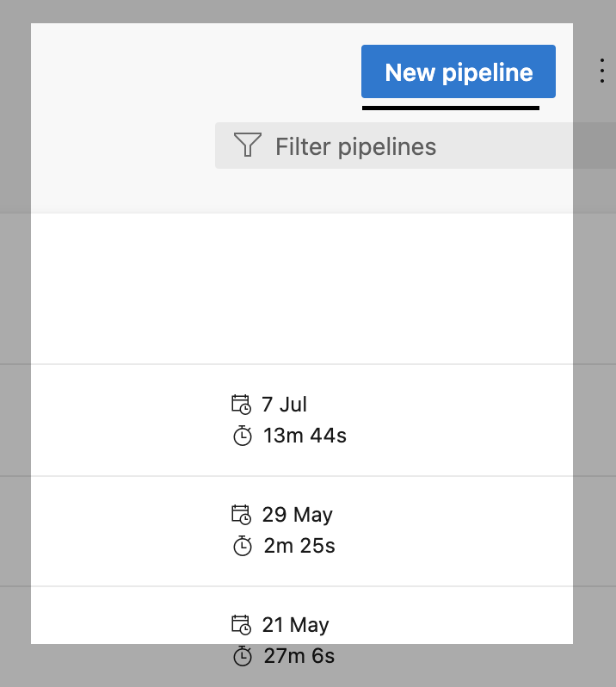Screen dimensions: 616x687
Task: Select the 27m 6s duration text
Action: click(x=299, y=657)
